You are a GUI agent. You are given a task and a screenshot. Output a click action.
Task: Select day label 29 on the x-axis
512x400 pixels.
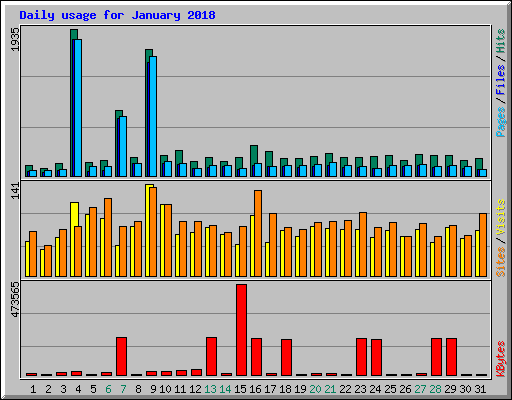pyautogui.click(x=450, y=389)
